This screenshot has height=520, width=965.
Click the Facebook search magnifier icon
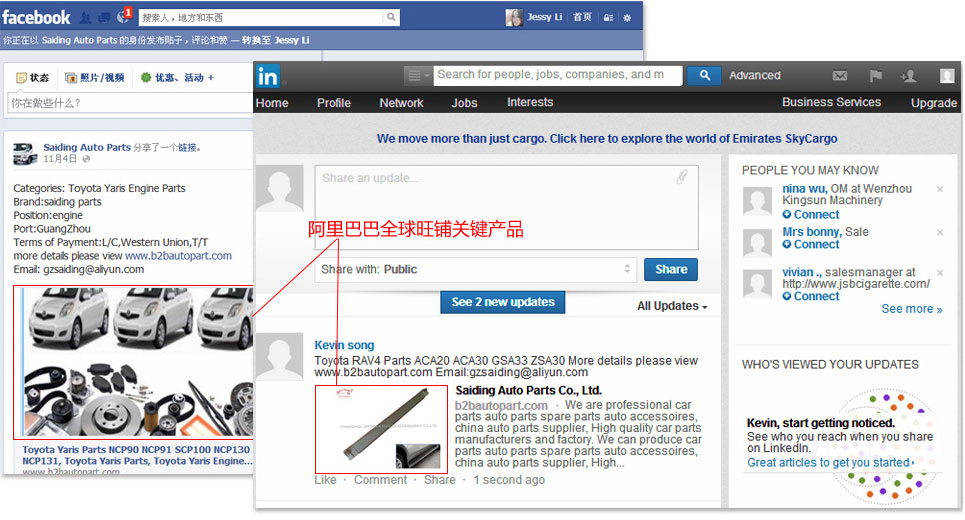point(390,17)
